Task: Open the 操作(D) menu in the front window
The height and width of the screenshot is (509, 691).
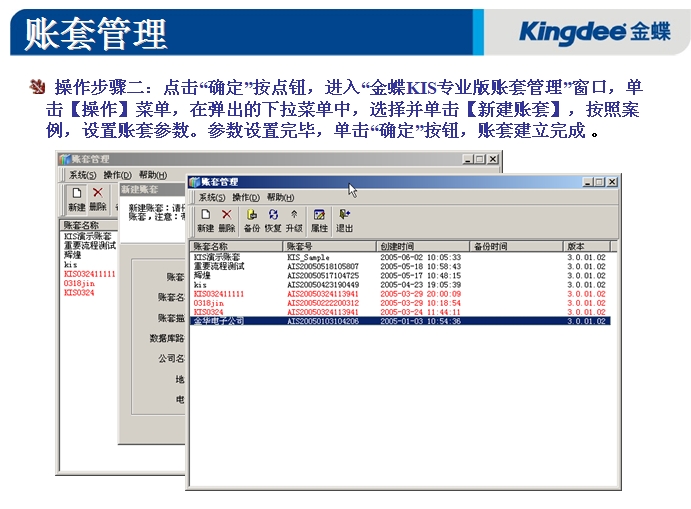Action: tap(246, 197)
